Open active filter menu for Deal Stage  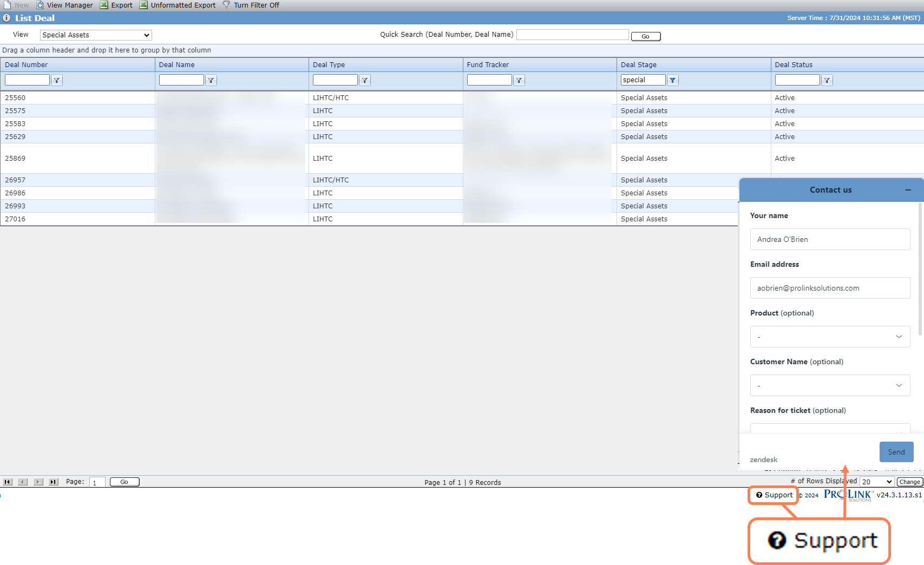[x=673, y=80]
